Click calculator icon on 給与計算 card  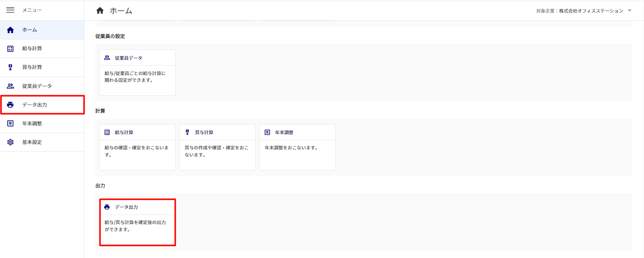(x=107, y=132)
